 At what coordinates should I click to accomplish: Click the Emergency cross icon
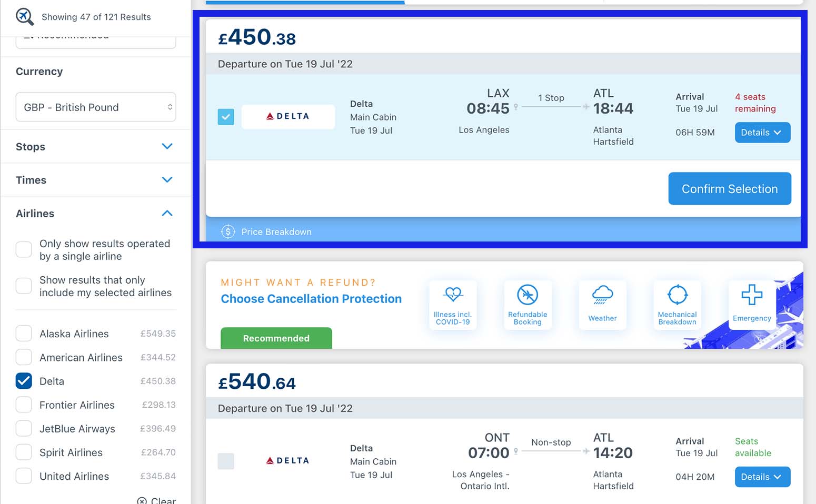point(752,295)
